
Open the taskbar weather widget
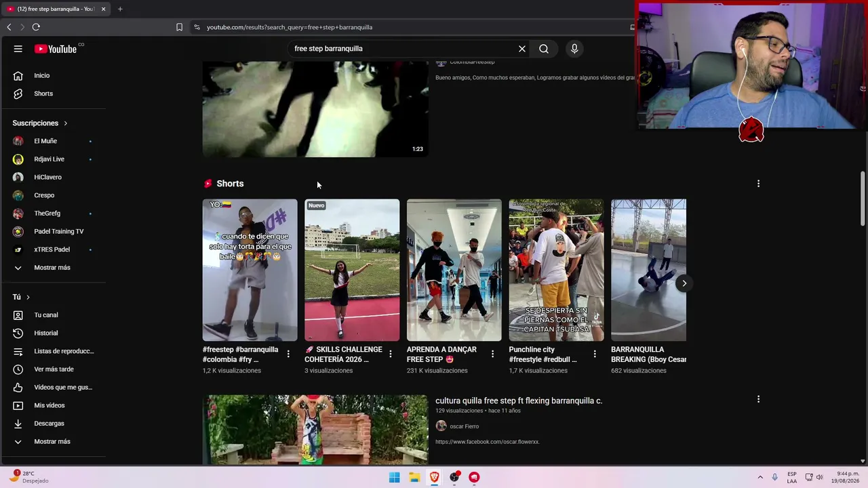tap(28, 477)
